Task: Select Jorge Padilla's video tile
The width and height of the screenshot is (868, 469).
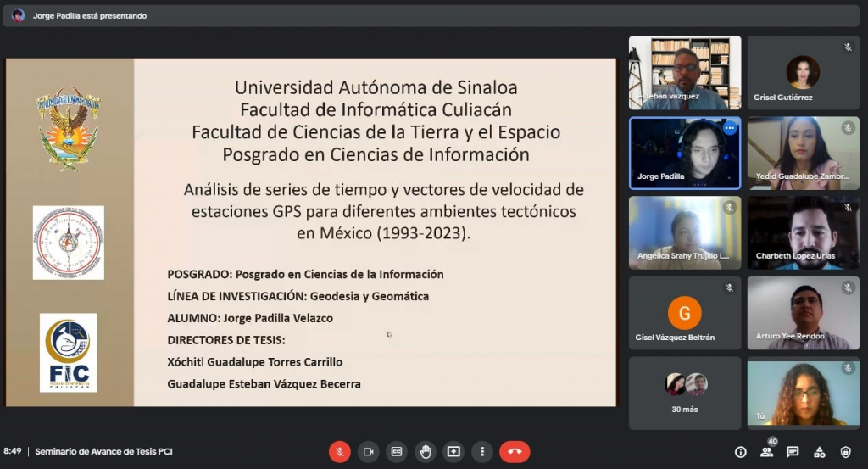Action: pyautogui.click(x=685, y=154)
